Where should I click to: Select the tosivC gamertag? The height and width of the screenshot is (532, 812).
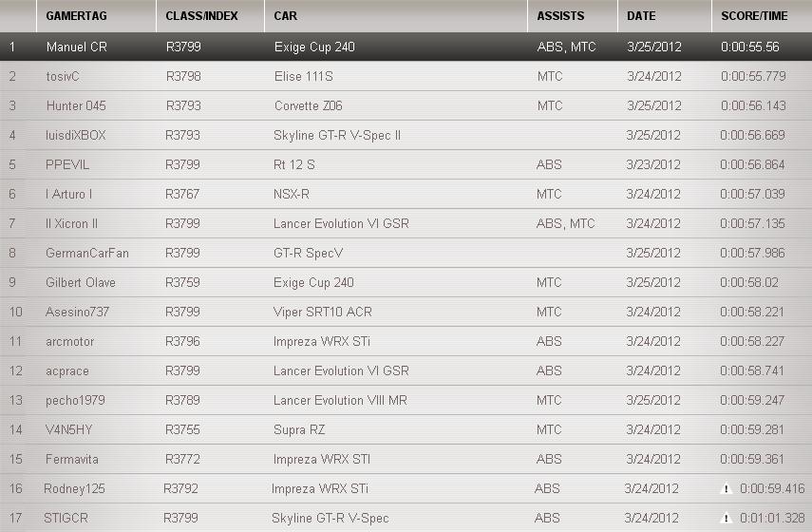(x=64, y=76)
